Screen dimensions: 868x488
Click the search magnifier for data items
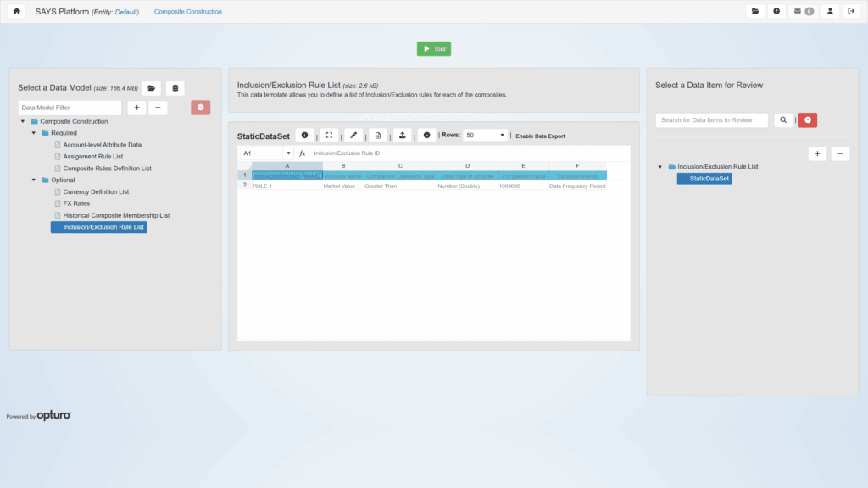[783, 120]
